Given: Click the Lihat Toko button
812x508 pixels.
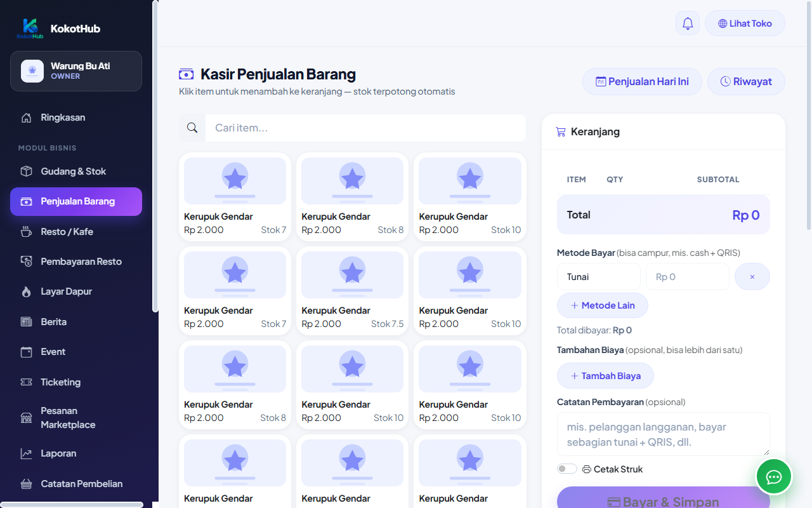Looking at the screenshot, I should (x=745, y=23).
